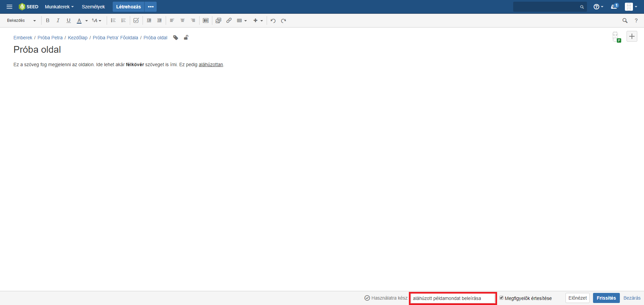Open the Bekezdés paragraph style dropdown

point(21,20)
